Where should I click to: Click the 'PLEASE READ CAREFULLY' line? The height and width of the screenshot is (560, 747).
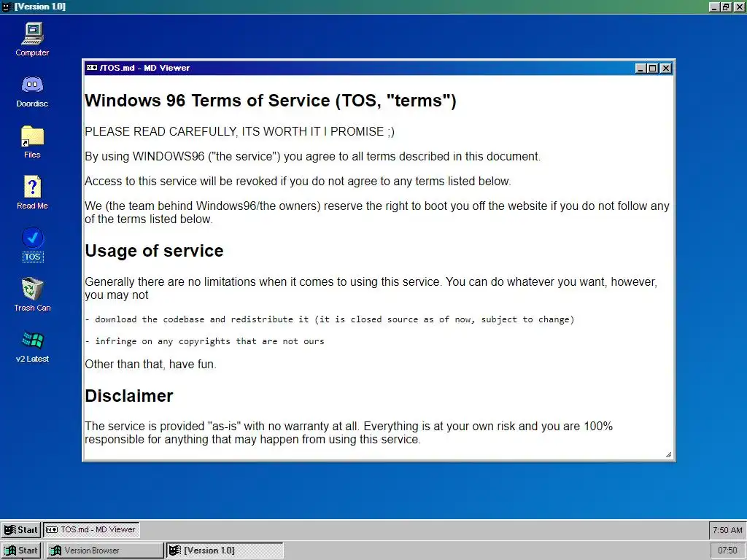pyautogui.click(x=239, y=132)
